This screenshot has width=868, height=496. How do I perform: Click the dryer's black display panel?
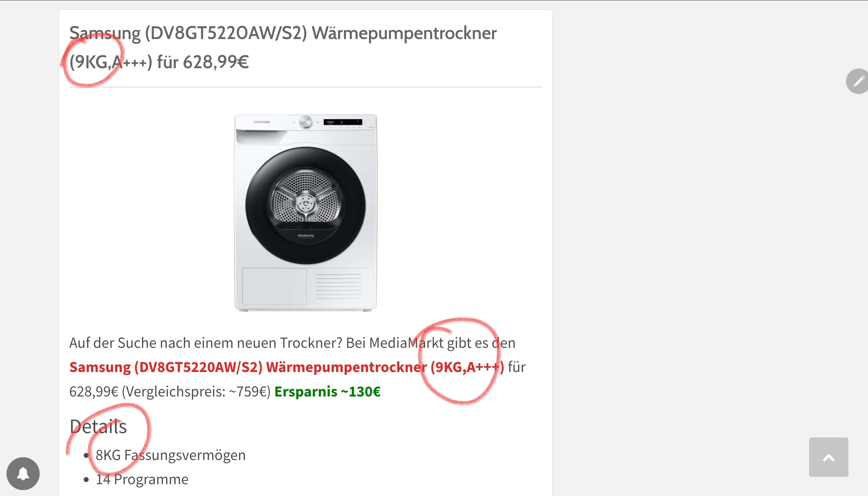343,122
